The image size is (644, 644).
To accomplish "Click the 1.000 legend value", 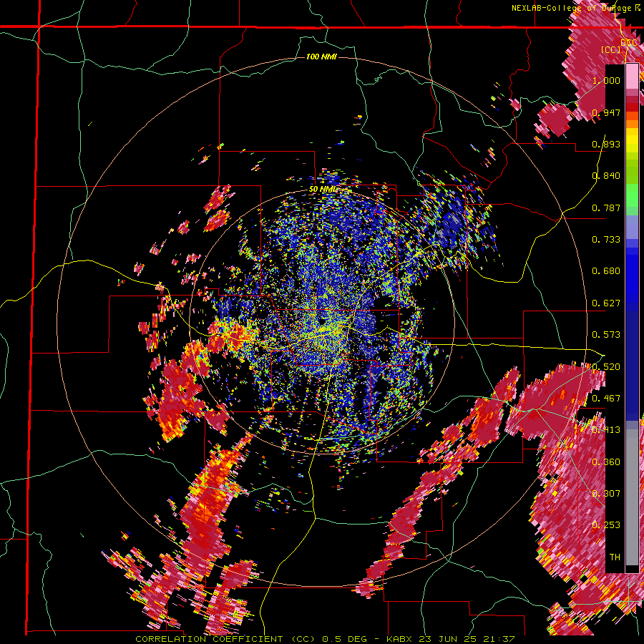I will [x=606, y=80].
